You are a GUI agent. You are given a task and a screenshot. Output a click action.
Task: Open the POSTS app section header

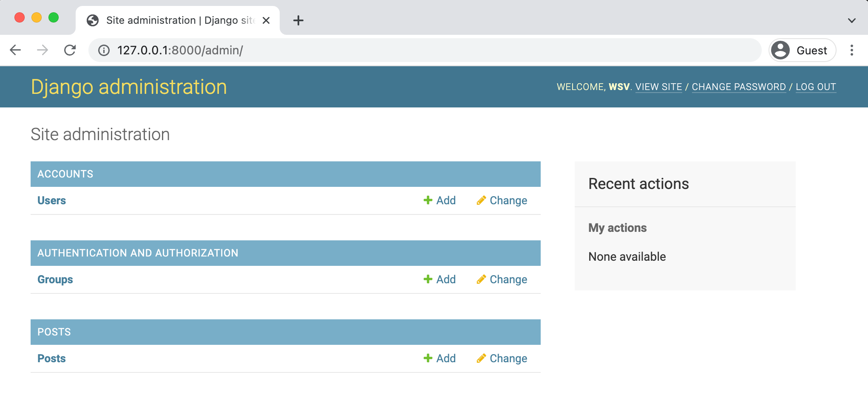click(x=54, y=332)
